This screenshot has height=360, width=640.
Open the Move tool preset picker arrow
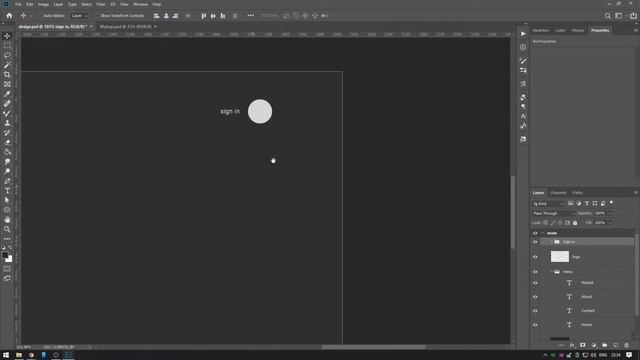click(31, 16)
